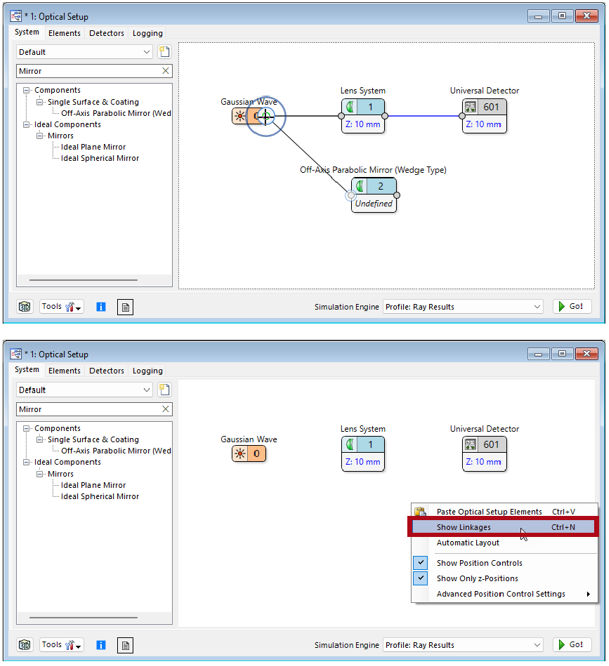Click the blue info icon in top window
Image resolution: width=609 pixels, height=666 pixels.
click(101, 307)
